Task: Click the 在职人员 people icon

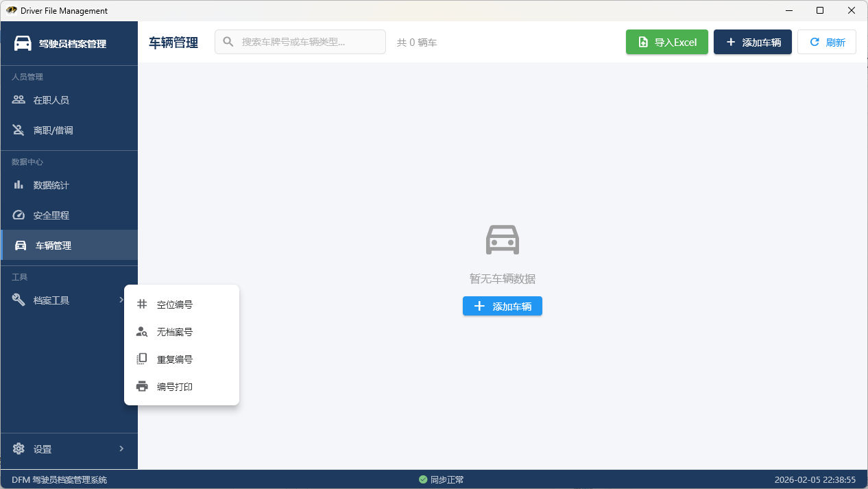Action: tap(19, 100)
